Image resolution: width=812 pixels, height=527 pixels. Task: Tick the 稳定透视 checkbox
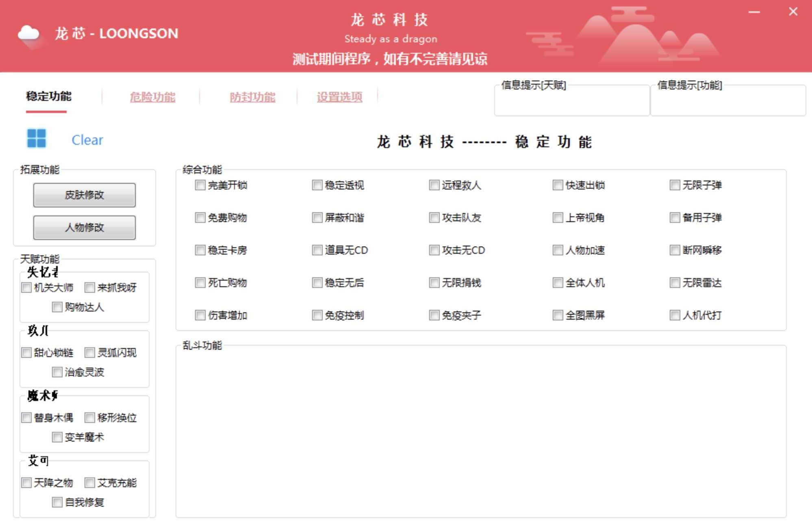[x=317, y=185]
